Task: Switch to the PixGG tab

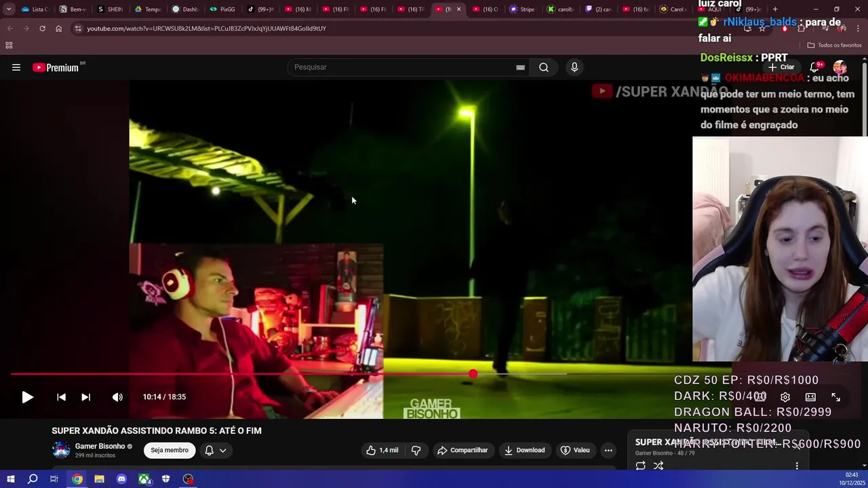Action: click(222, 9)
